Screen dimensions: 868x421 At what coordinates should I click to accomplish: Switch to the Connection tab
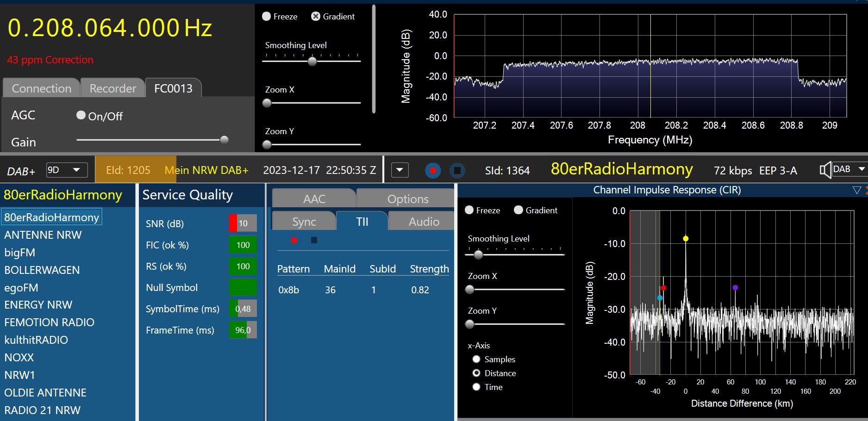[x=42, y=88]
